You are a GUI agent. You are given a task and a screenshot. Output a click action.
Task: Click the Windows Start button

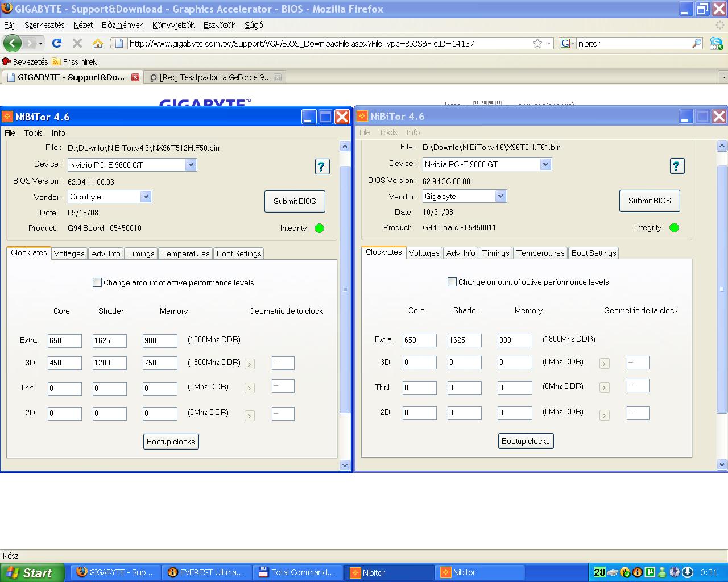pyautogui.click(x=31, y=572)
